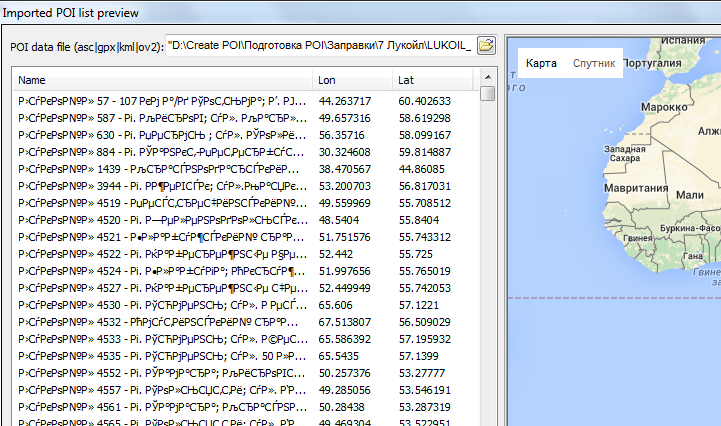Viewport: 721px width, 426px height.
Task: Sort the list by Name column header
Action: tap(160, 79)
